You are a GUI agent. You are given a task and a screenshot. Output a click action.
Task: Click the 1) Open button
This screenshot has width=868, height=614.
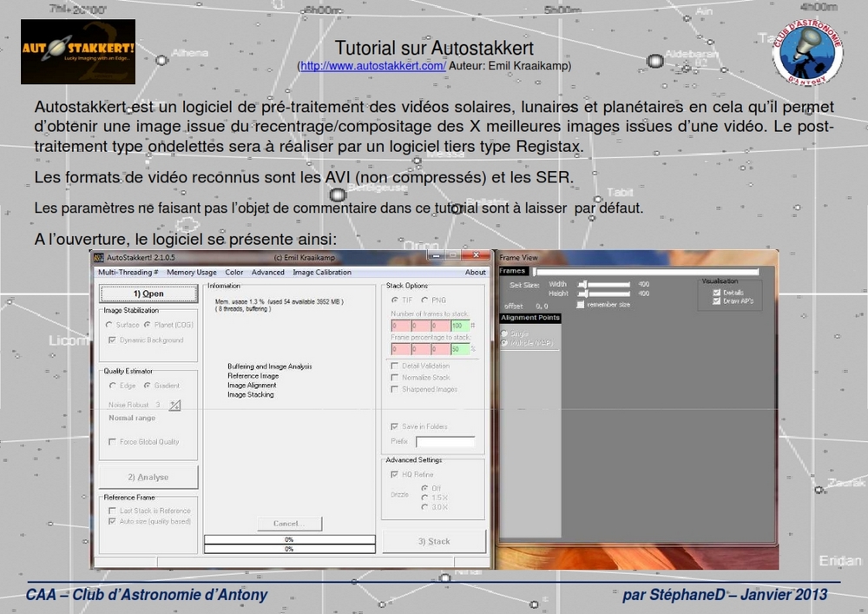tap(149, 294)
